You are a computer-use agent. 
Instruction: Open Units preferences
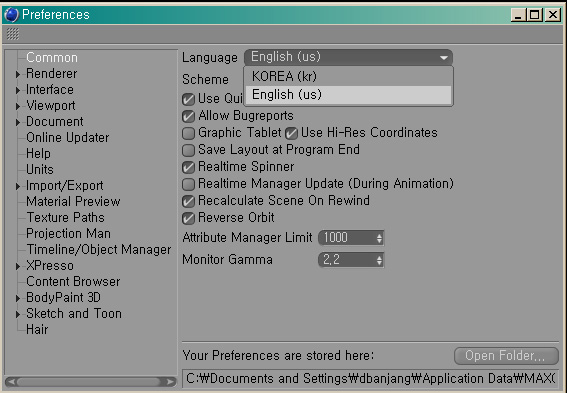tap(40, 170)
